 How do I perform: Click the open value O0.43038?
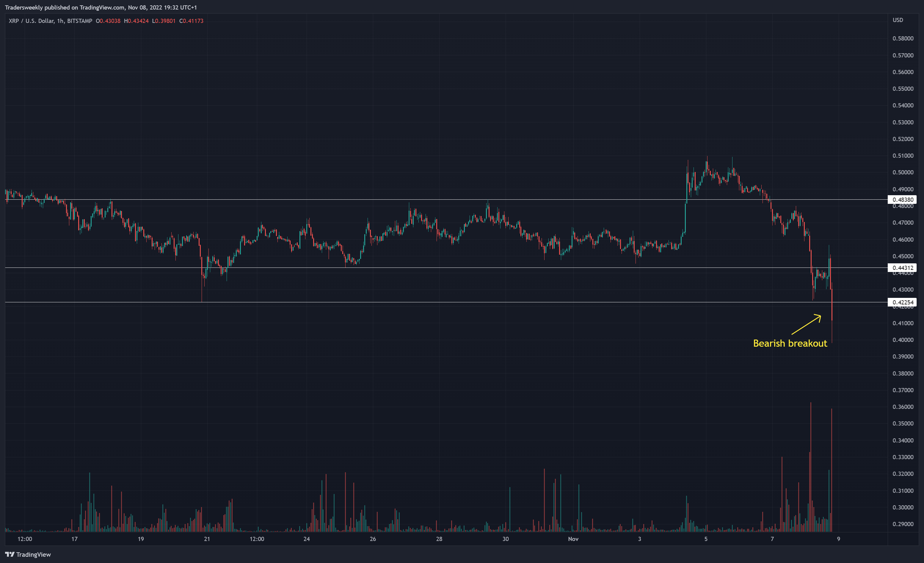(x=108, y=21)
